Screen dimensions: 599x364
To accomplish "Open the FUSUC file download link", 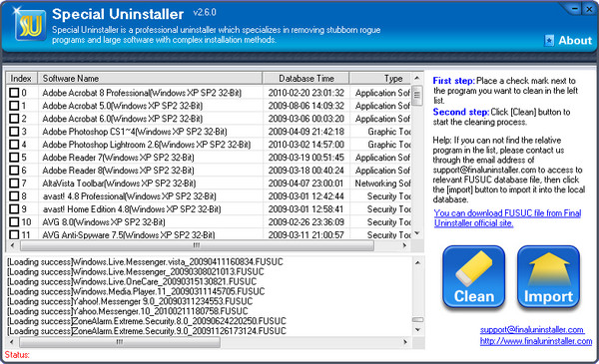I will coord(508,217).
